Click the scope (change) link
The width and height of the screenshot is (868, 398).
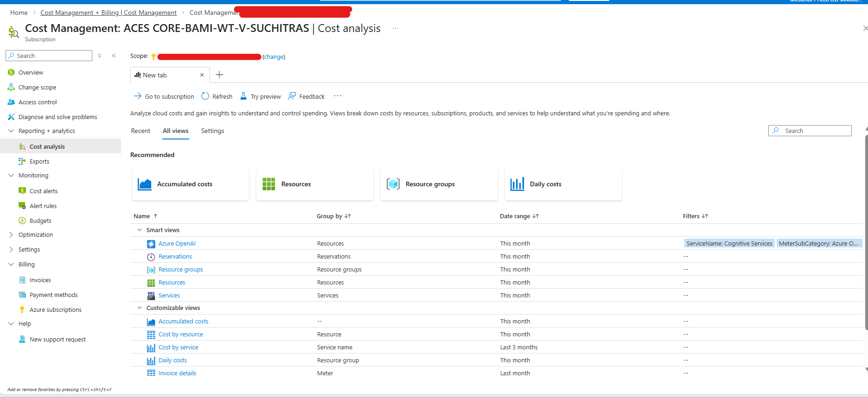pos(274,57)
